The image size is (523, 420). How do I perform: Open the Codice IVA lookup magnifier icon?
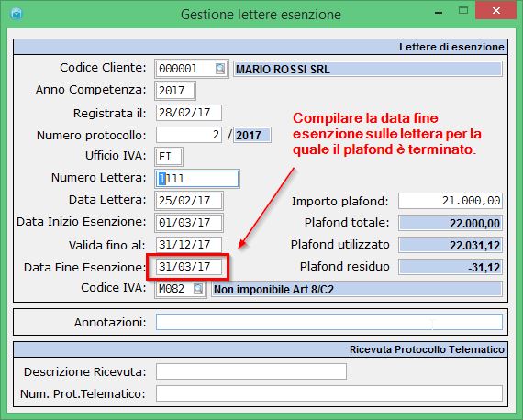[x=198, y=289]
